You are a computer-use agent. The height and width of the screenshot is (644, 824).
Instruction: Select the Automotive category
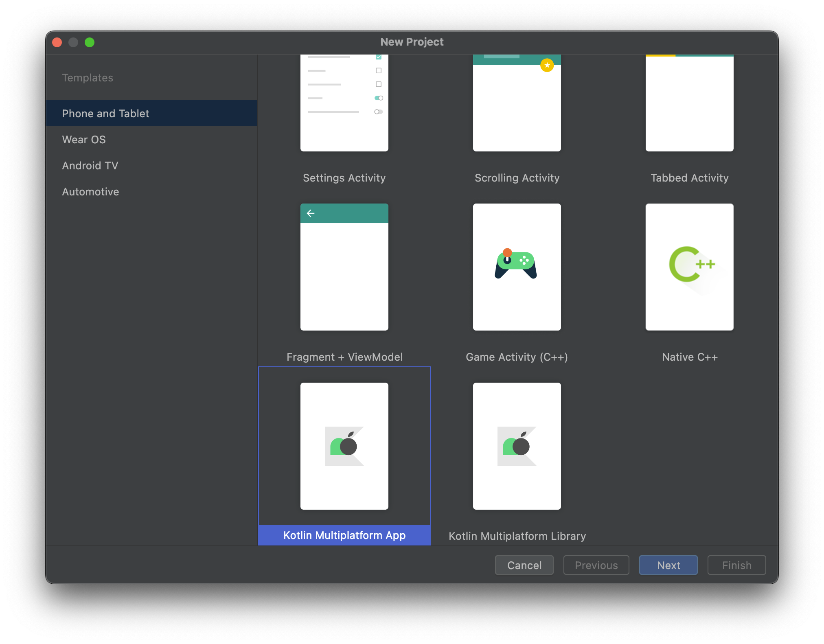click(x=90, y=192)
